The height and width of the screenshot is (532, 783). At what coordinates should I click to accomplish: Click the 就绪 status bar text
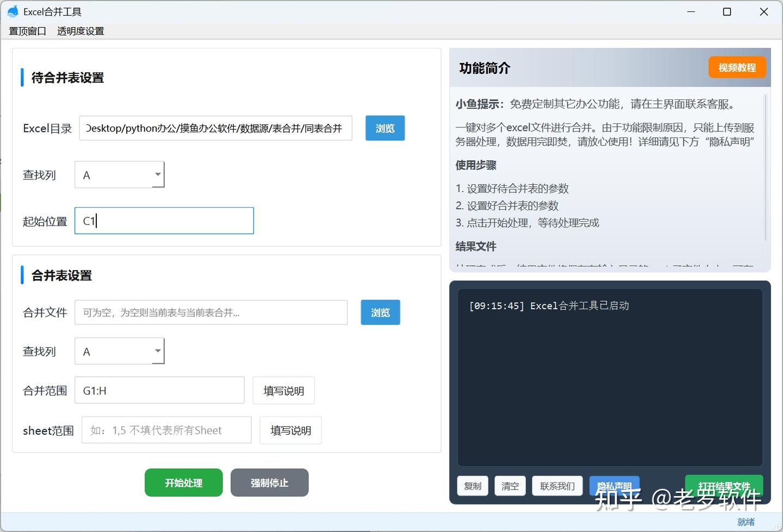[x=746, y=522]
